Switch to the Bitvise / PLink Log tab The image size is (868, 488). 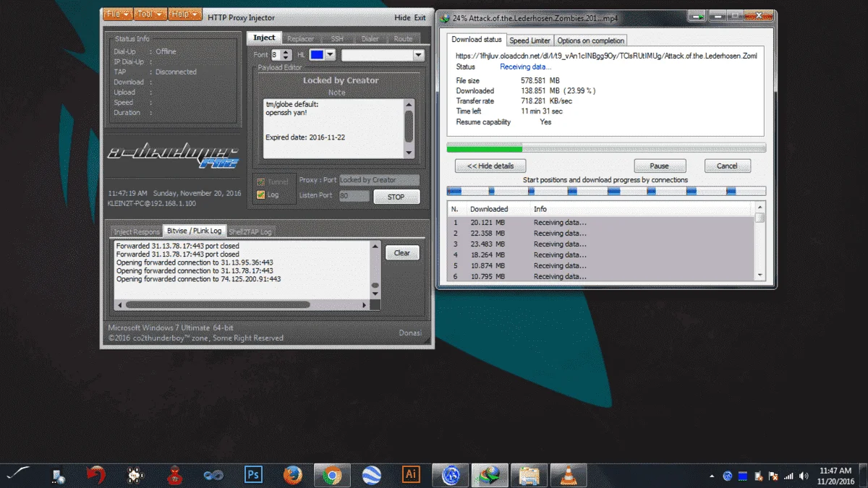194,231
